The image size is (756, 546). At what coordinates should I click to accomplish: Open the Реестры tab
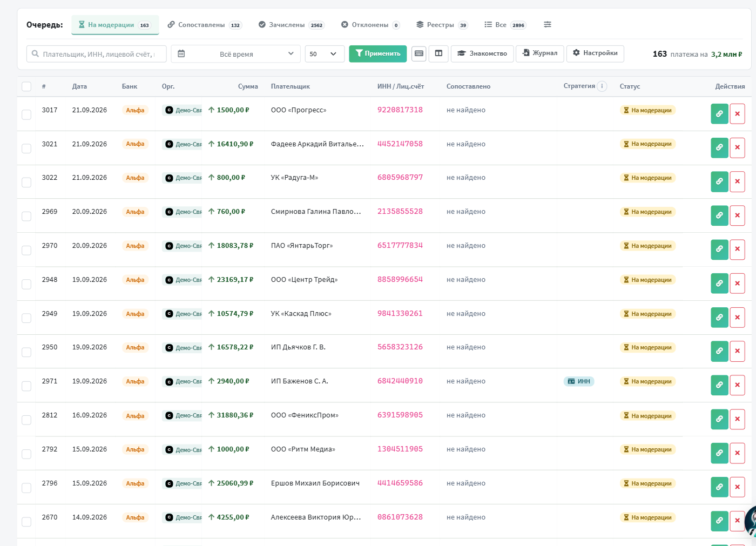pos(442,25)
